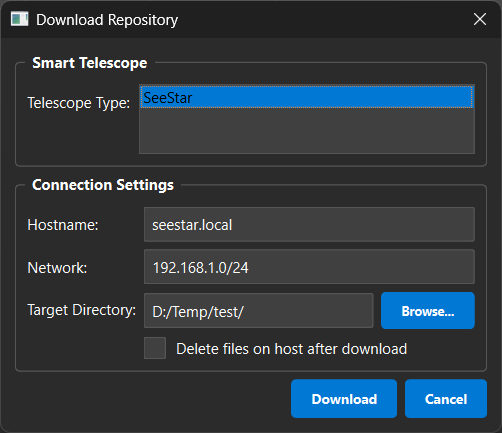Image resolution: width=502 pixels, height=433 pixels.
Task: Enable Delete files on host after download checkbox
Action: click(x=155, y=348)
